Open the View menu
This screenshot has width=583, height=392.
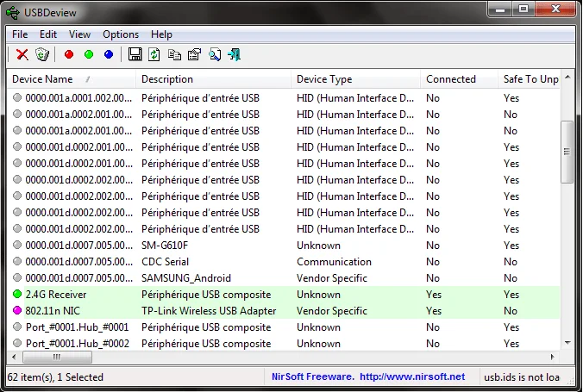[x=79, y=34]
